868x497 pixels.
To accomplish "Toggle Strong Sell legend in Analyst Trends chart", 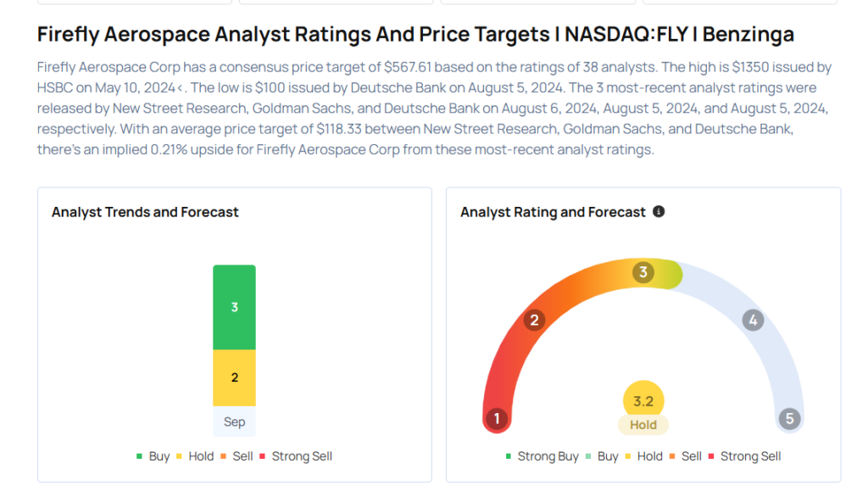I will pyautogui.click(x=295, y=456).
